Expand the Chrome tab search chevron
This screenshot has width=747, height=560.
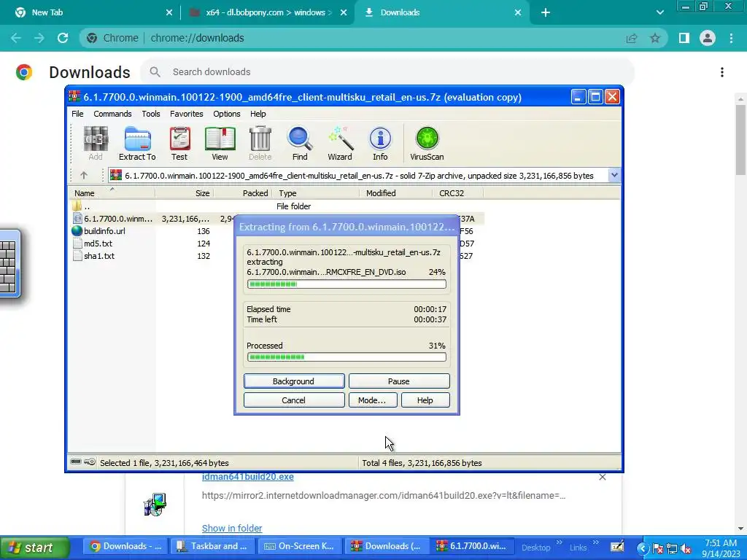659,12
